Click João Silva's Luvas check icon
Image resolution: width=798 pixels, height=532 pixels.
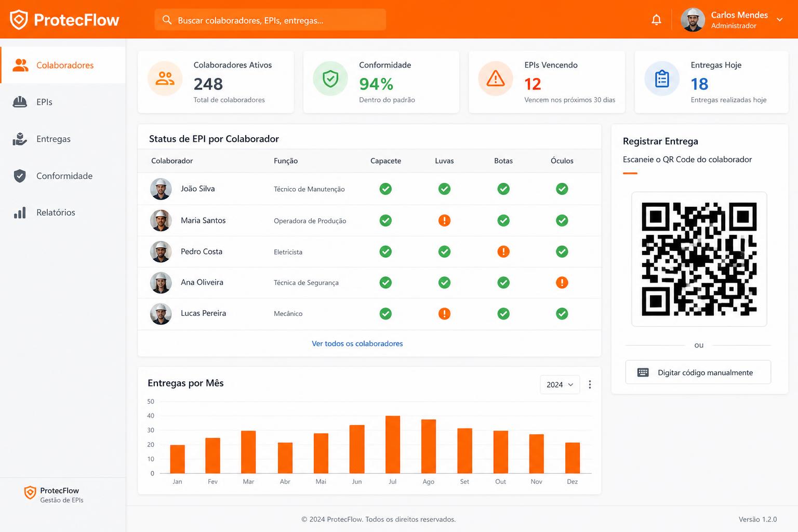444,189
